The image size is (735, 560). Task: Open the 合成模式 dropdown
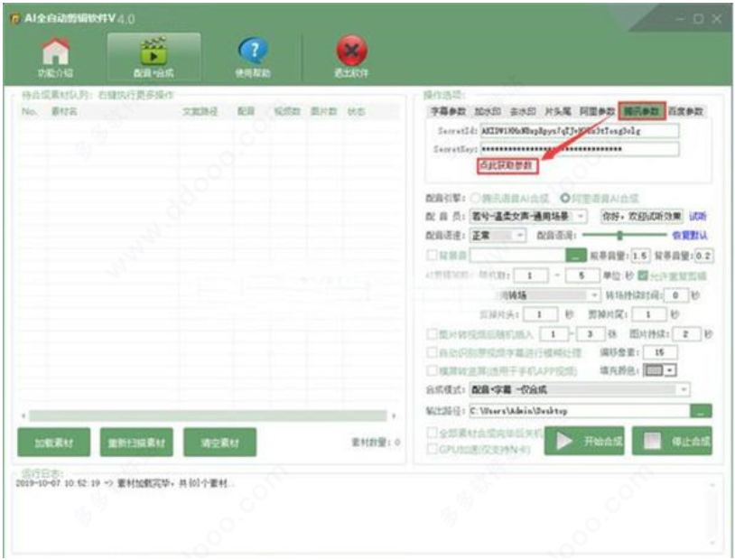(x=580, y=389)
